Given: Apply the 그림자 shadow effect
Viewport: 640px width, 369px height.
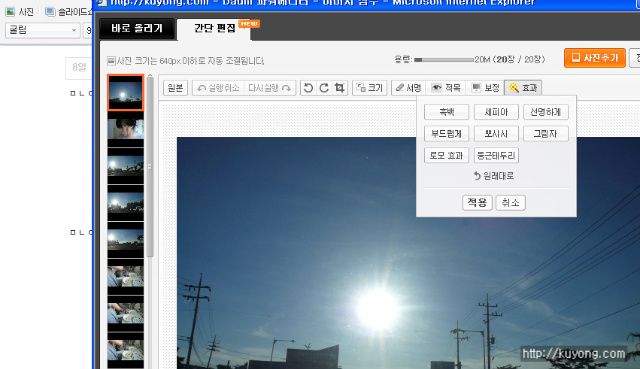Looking at the screenshot, I should [x=546, y=133].
